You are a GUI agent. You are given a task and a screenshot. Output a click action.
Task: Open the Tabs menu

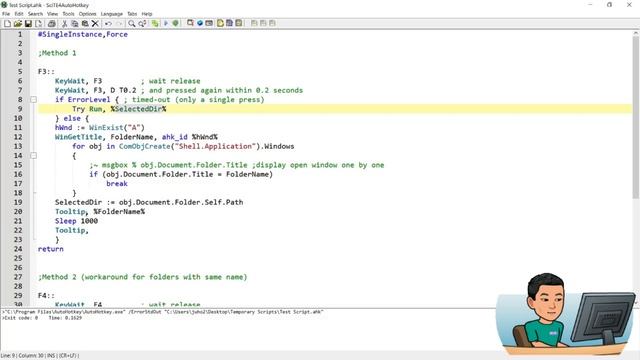[132, 14]
